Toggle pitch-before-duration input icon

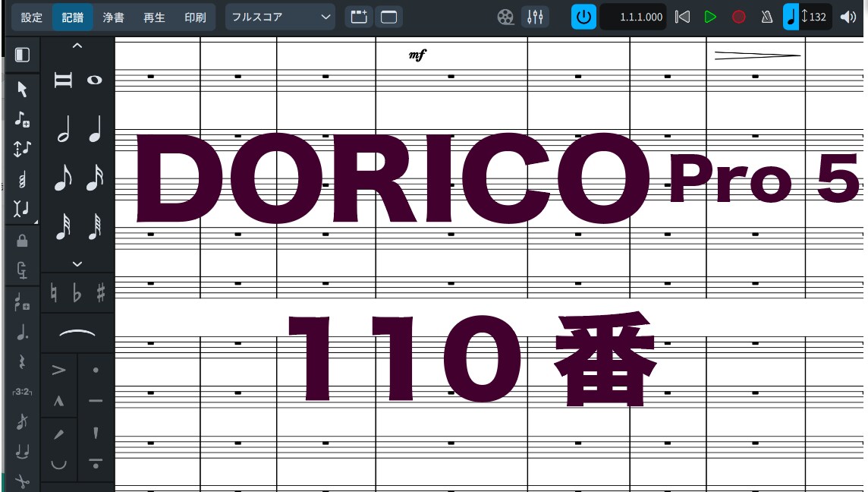(x=22, y=149)
